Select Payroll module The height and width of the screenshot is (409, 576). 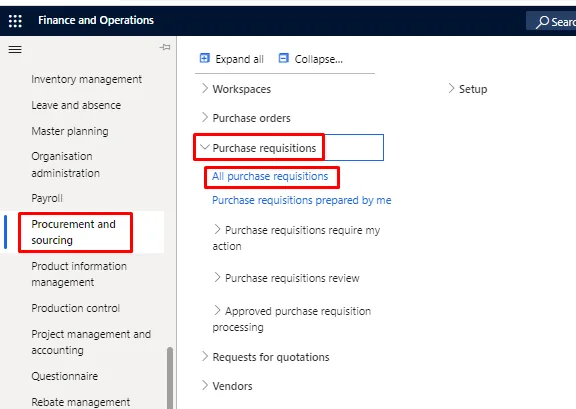47,198
